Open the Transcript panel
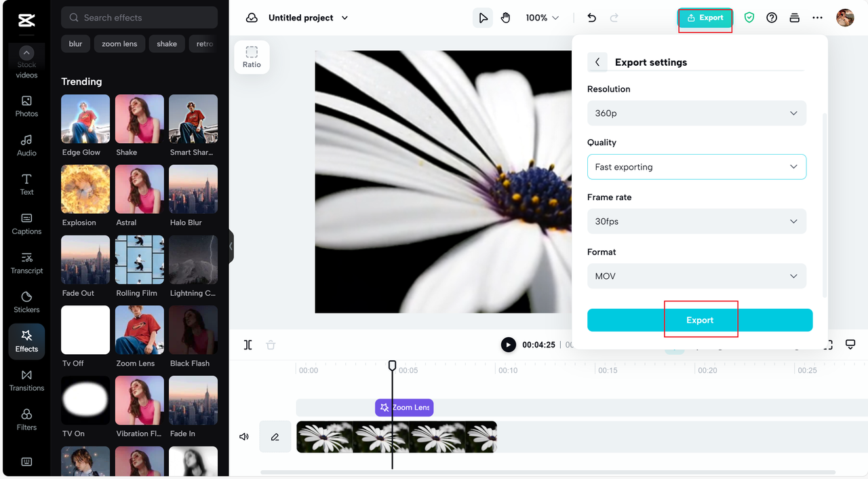The image size is (868, 479). pyautogui.click(x=26, y=263)
